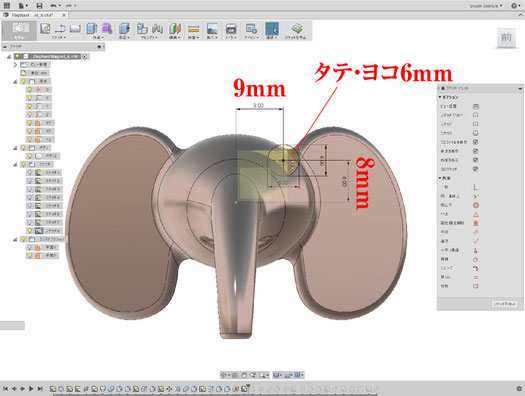Image resolution: width=525 pixels, height=396 pixels.
Task: Click the Stop Sketch checkmark icon
Action: tap(297, 28)
